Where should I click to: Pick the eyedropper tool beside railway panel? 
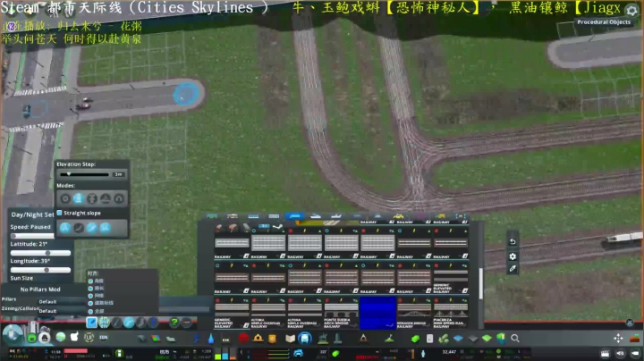[513, 269]
